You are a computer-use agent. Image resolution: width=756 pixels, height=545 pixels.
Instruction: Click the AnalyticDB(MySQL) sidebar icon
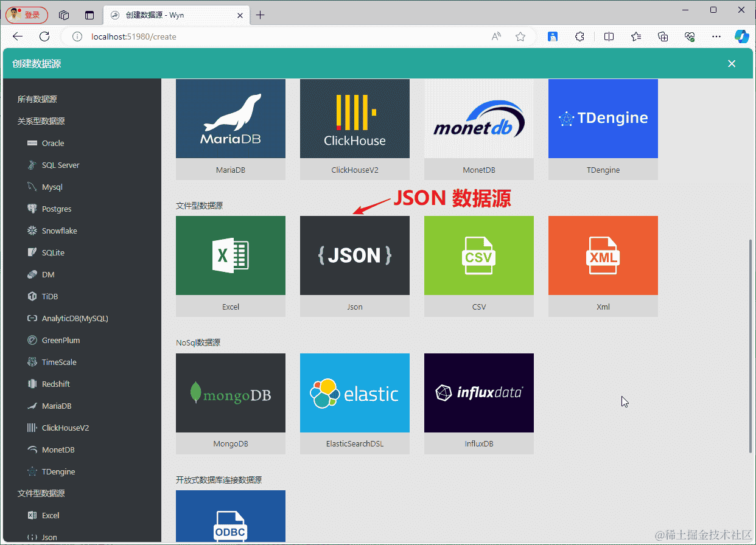click(x=32, y=318)
